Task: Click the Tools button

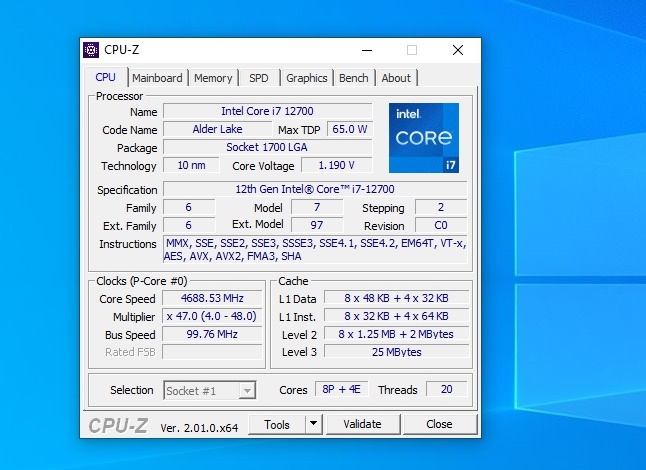Action: [x=277, y=424]
